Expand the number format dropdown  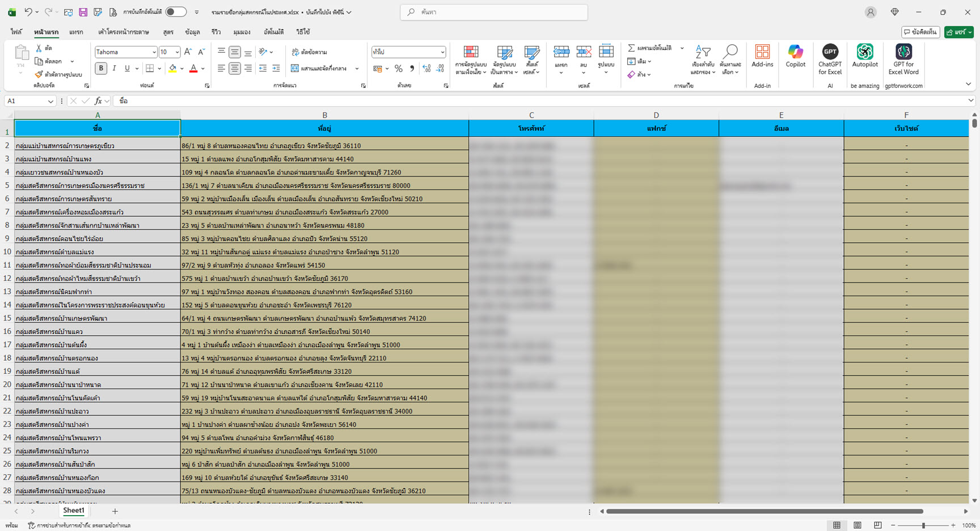(x=442, y=52)
